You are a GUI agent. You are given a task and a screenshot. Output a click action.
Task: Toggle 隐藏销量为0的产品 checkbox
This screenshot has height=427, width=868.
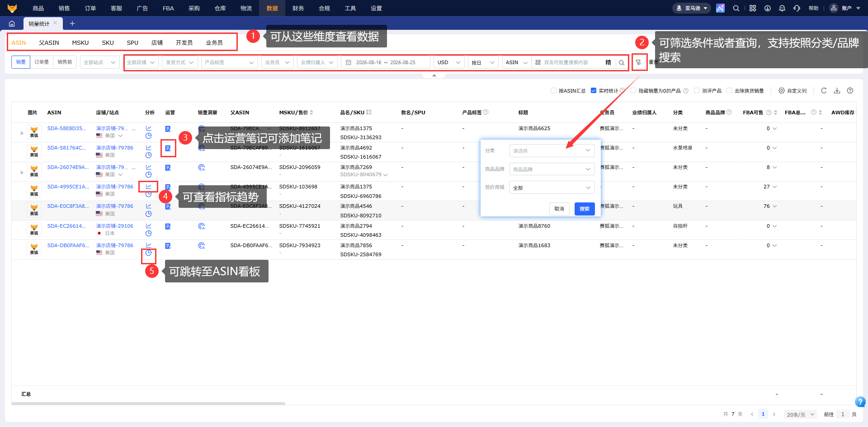click(633, 90)
